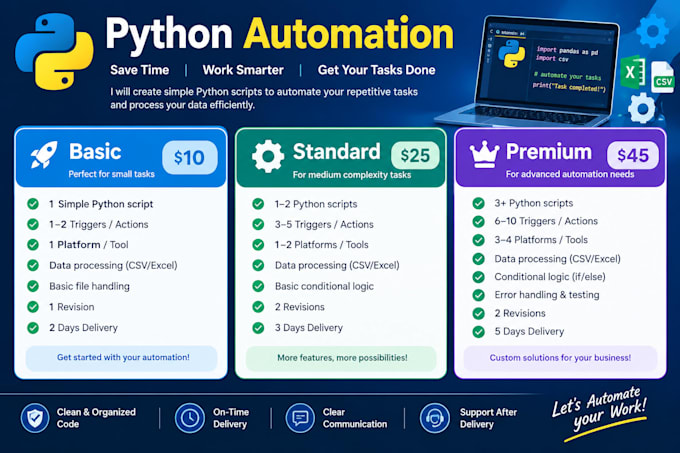The width and height of the screenshot is (680, 453).
Task: Click checkmark beside 6–10 Triggers / Actions
Action: point(478,222)
